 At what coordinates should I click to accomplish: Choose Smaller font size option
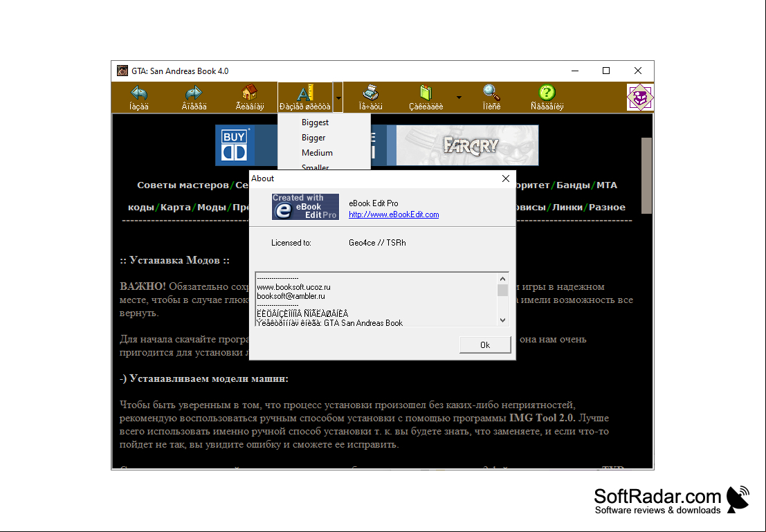[x=315, y=167]
